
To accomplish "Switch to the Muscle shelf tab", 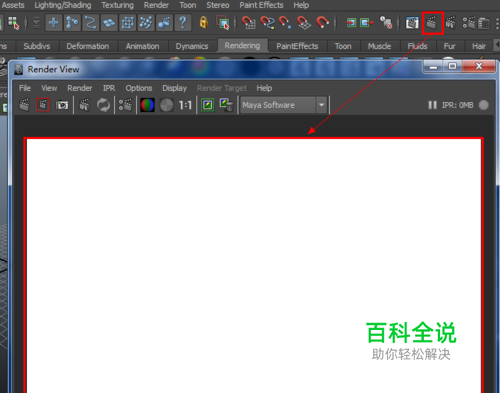I will 379,46.
